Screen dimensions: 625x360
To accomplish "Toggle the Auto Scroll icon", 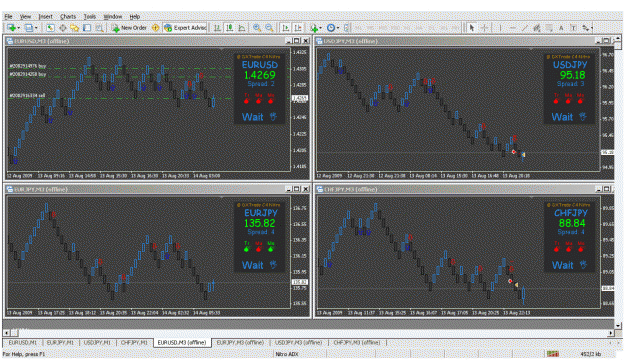I will click(x=285, y=28).
